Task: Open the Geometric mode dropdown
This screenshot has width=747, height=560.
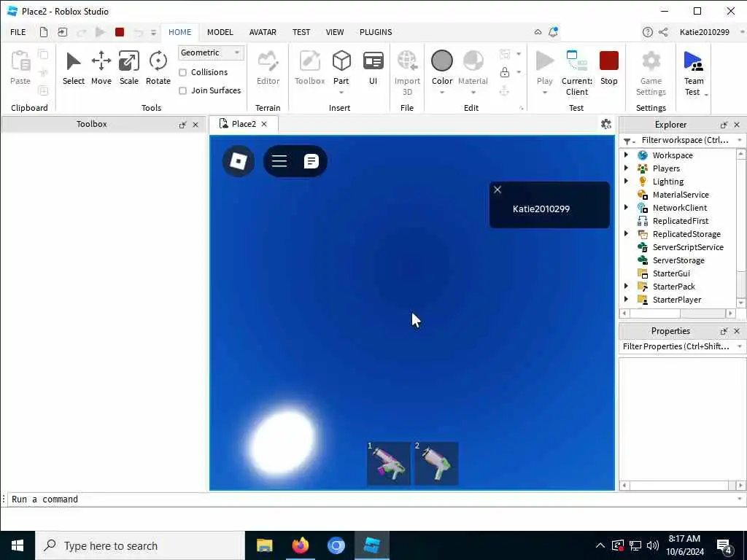Action: [x=211, y=52]
